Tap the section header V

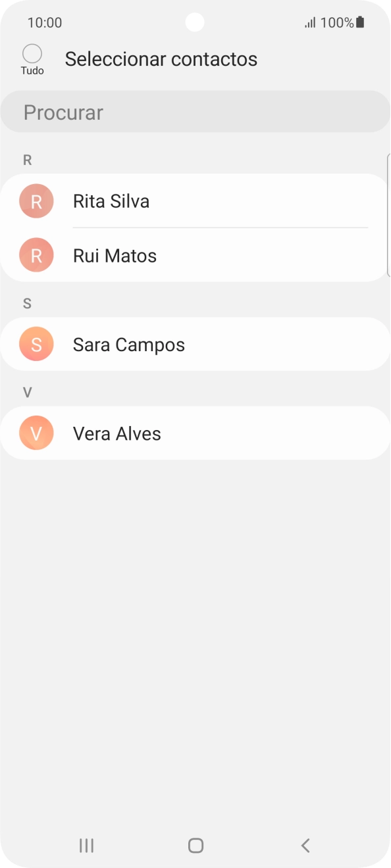(26, 392)
